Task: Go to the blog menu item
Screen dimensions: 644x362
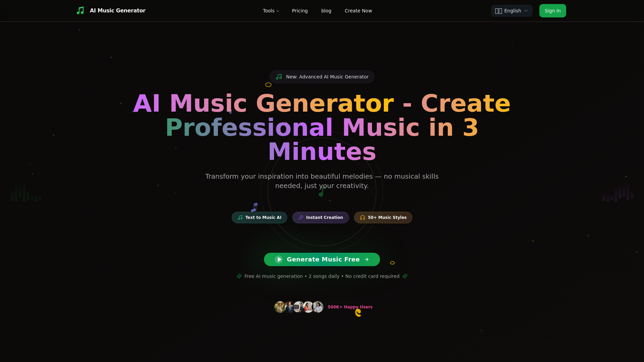Action: pyautogui.click(x=326, y=11)
